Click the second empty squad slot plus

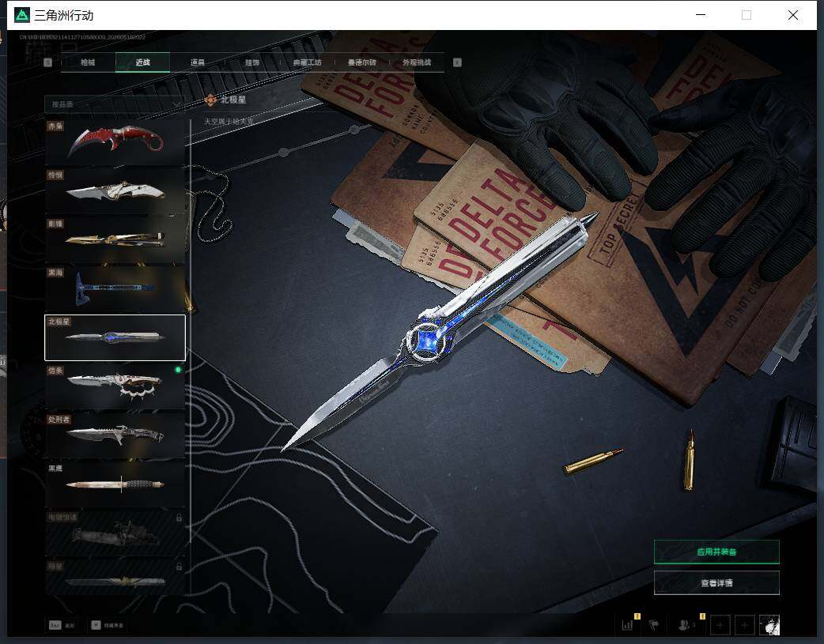click(x=744, y=625)
